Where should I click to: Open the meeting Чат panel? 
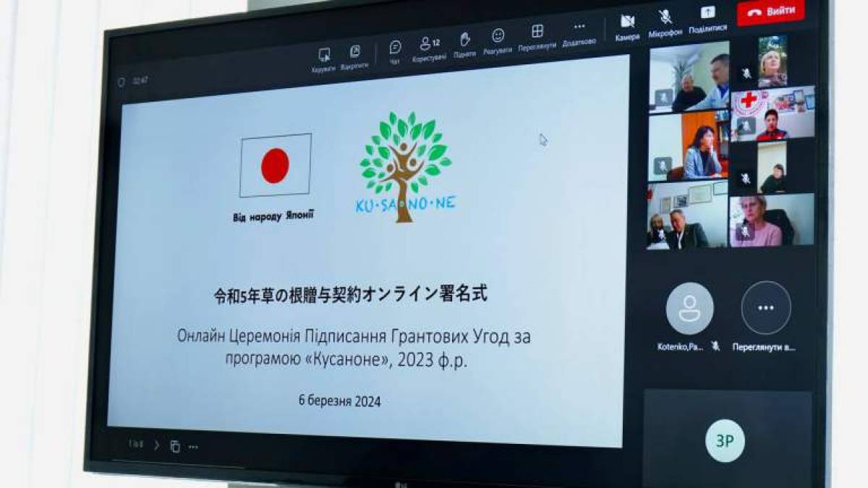pos(395,52)
